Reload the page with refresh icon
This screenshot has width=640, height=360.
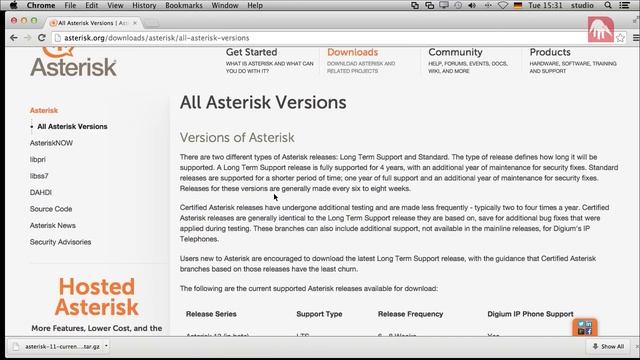point(42,38)
